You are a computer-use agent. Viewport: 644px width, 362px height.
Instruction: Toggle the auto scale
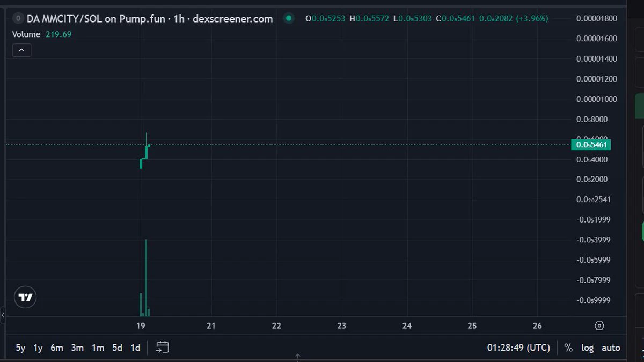click(611, 348)
